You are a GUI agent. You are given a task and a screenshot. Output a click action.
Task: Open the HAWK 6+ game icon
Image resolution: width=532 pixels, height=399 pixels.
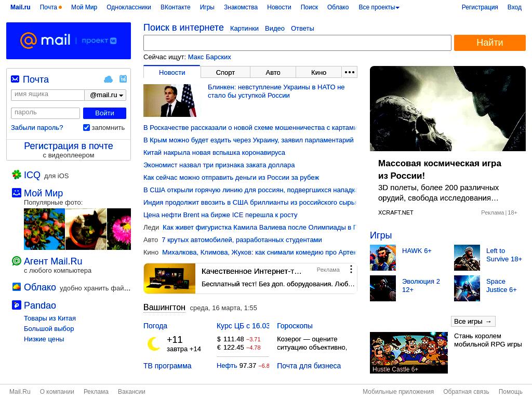[383, 258]
